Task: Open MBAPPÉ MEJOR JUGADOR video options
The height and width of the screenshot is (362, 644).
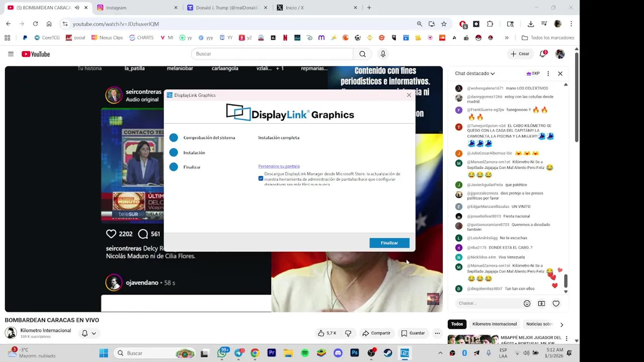Action: pos(567,338)
